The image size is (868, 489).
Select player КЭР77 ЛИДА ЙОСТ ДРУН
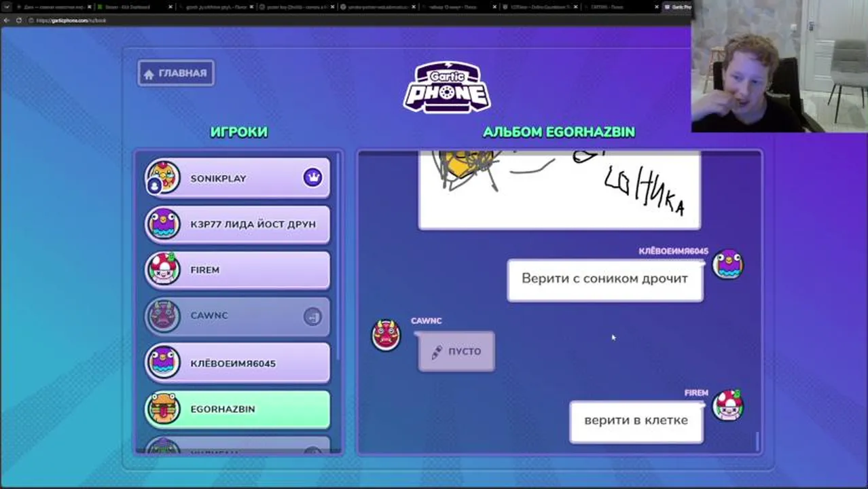click(x=237, y=224)
